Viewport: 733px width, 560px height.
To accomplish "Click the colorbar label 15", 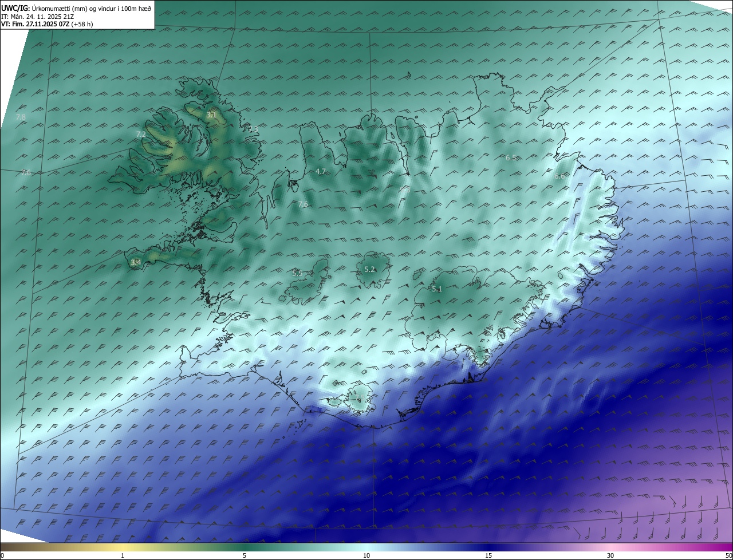I will [488, 555].
